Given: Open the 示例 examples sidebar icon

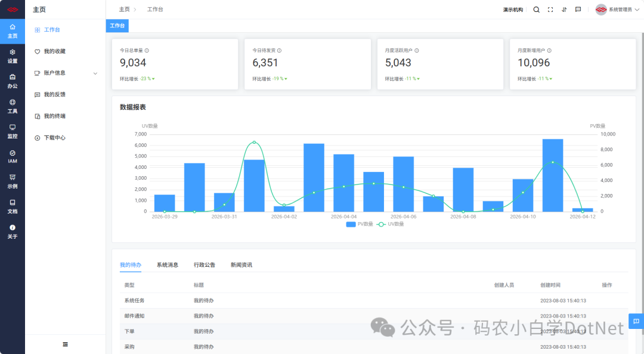Looking at the screenshot, I should [x=13, y=181].
